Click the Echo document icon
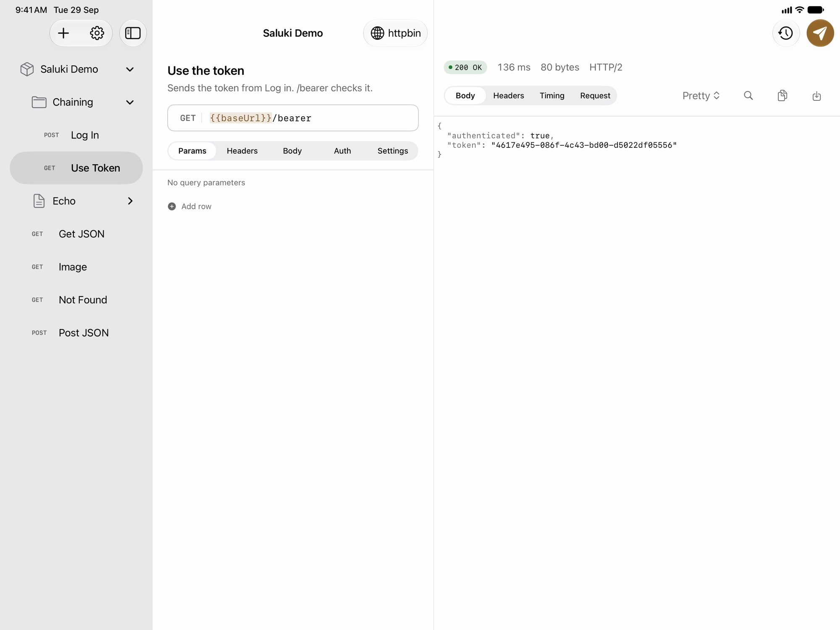Image resolution: width=840 pixels, height=630 pixels. 39,201
